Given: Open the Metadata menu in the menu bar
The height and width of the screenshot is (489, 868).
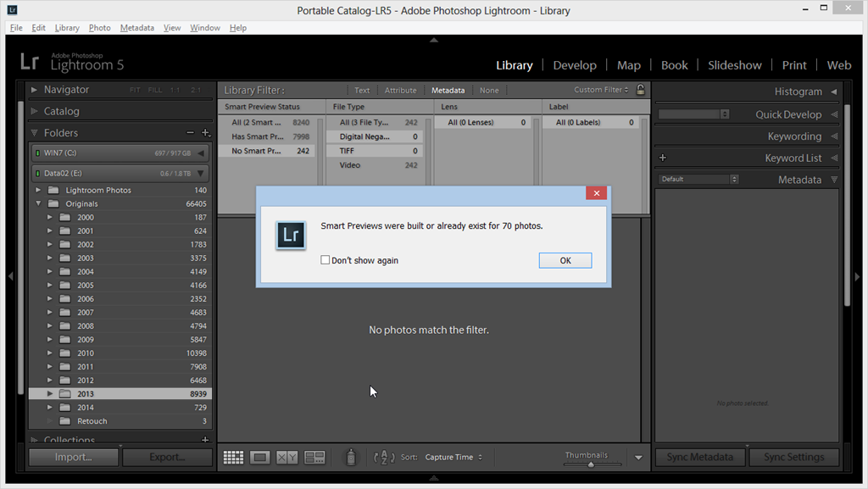Looking at the screenshot, I should click(137, 28).
